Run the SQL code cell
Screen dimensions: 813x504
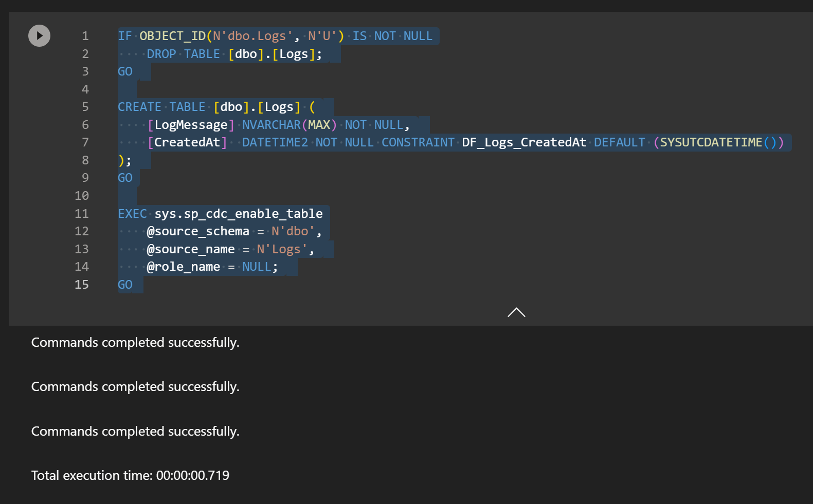[39, 36]
